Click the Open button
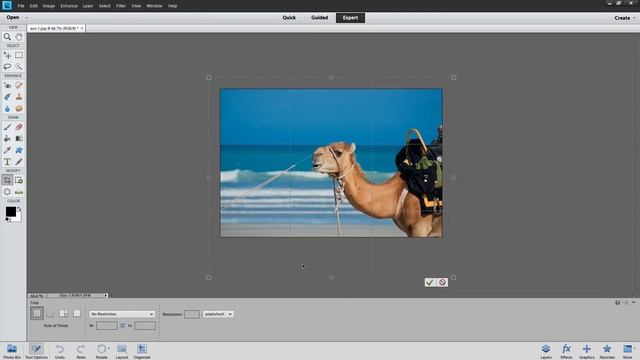 tap(13, 18)
